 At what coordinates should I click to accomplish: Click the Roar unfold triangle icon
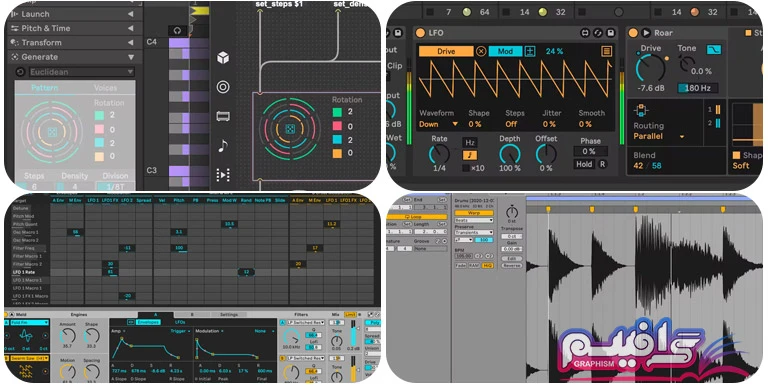click(646, 33)
